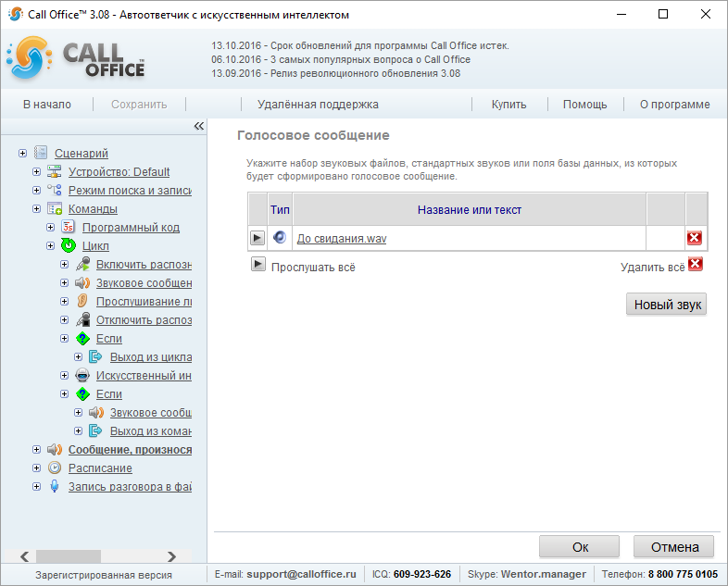Expand the Запись разговора в файл node
Screen dimensions: 728x586
tap(36, 486)
